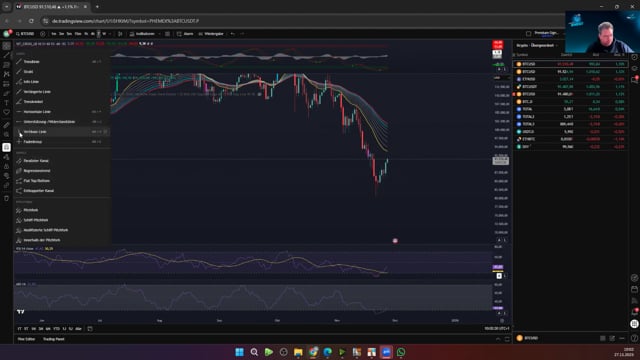640x360 pixels.
Task: Switch to the Pine Editor tab
Action: click(x=27, y=339)
